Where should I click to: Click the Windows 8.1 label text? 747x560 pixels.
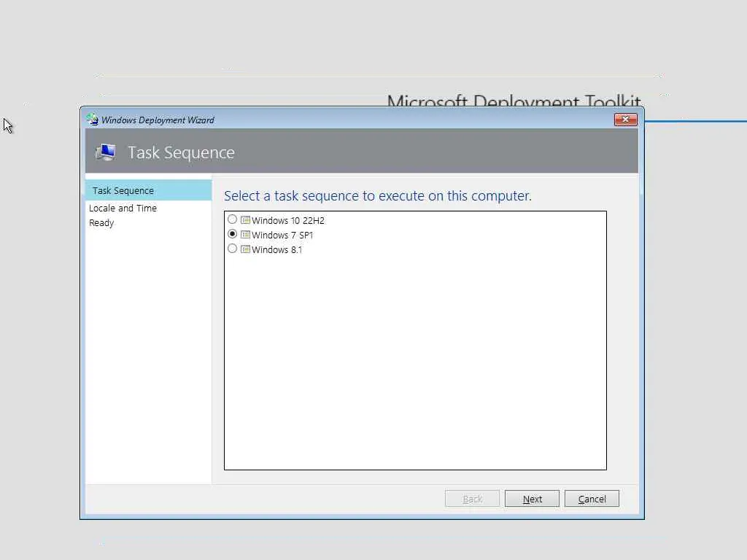pos(276,249)
